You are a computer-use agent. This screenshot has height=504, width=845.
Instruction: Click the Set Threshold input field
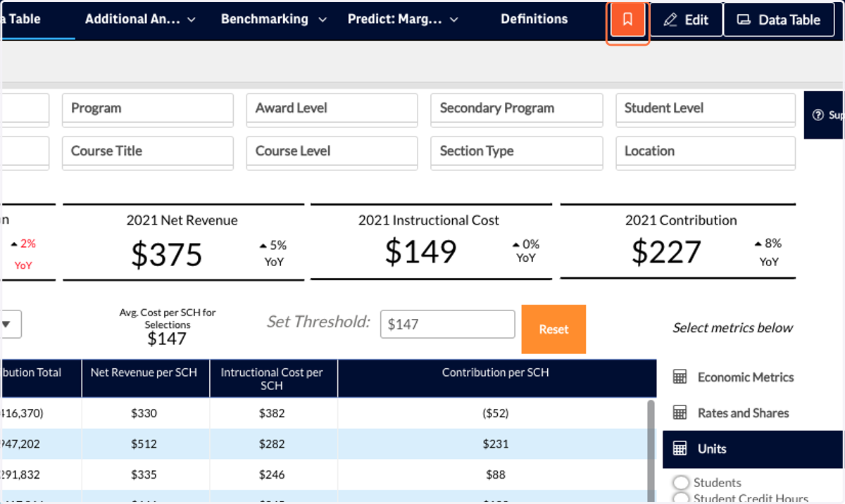click(x=448, y=325)
